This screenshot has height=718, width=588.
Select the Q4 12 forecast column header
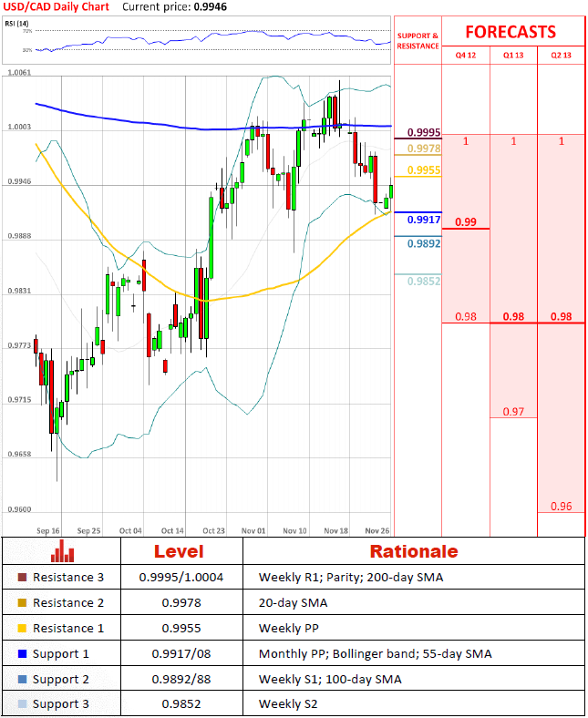[466, 56]
